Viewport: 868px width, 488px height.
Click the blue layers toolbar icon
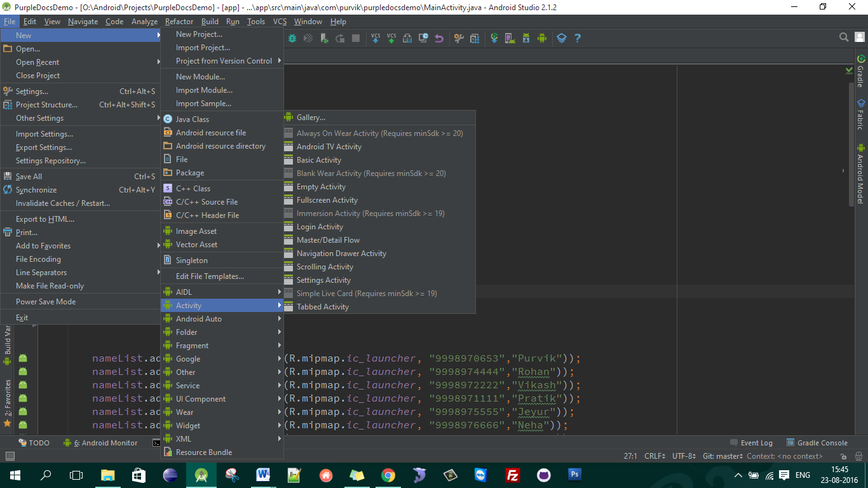562,38
